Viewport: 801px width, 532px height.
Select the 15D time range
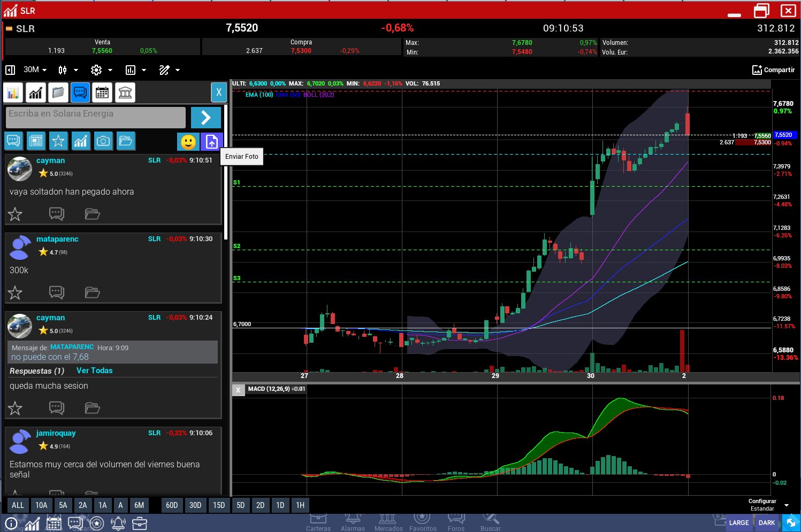(x=219, y=505)
